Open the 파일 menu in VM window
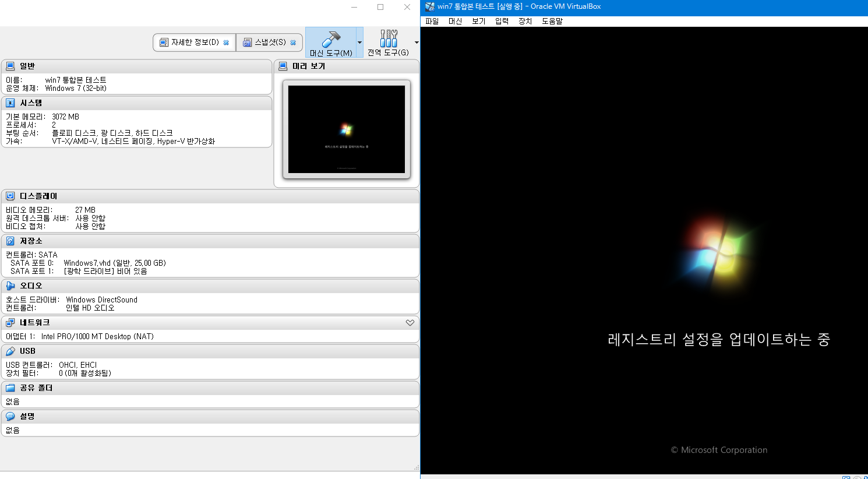 click(x=432, y=21)
